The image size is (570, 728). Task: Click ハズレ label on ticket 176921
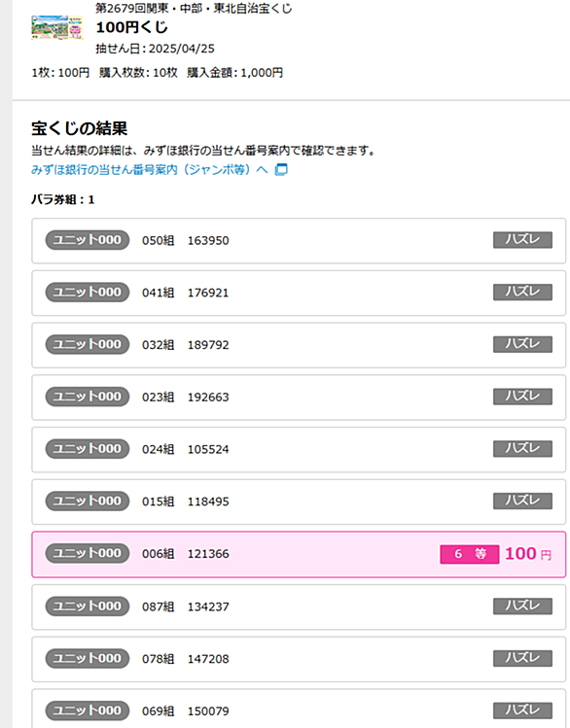522,292
